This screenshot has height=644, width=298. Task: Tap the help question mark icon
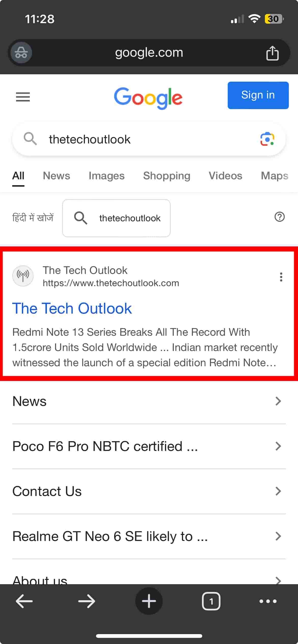point(279,217)
